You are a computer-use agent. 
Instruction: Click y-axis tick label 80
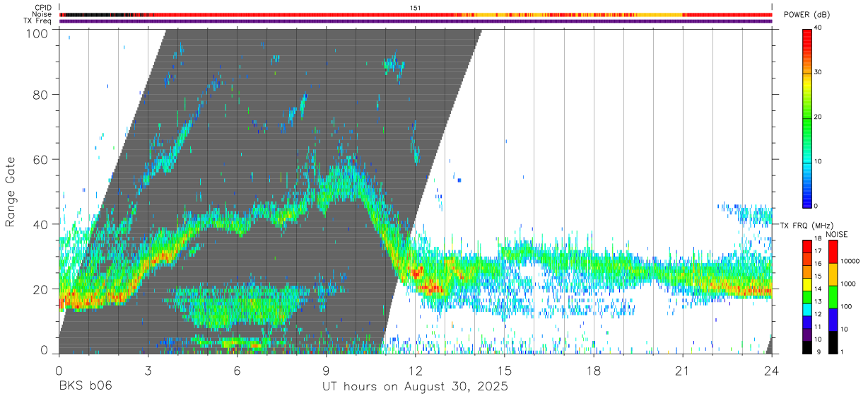(42, 95)
